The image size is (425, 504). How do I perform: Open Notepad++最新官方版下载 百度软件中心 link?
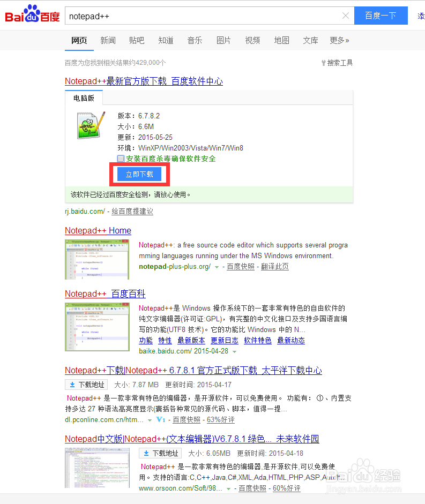tap(144, 81)
